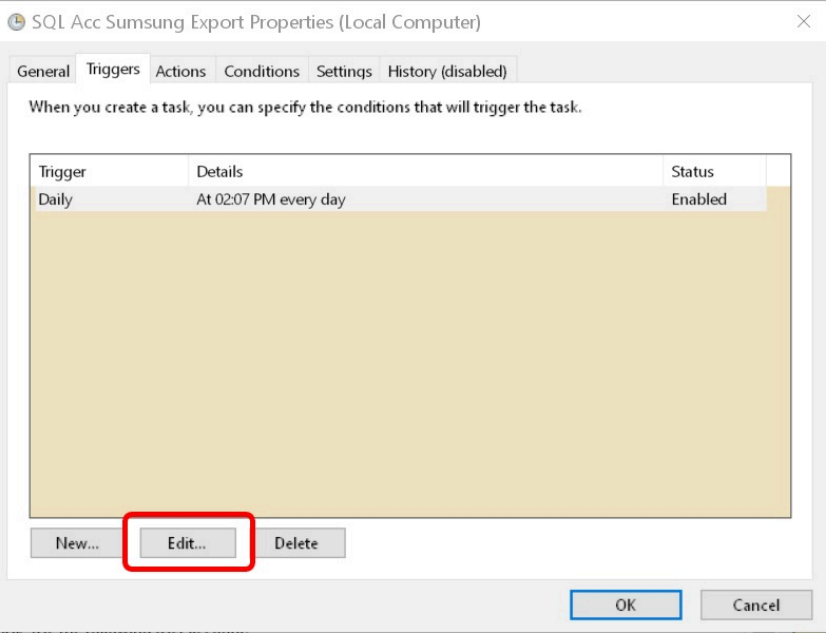Cancel the properties dialog
The height and width of the screenshot is (634, 831).
755,605
